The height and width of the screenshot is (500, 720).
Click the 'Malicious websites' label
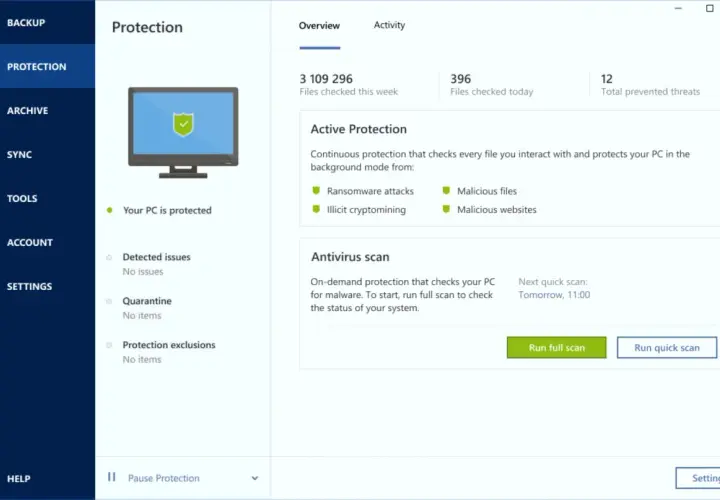point(496,210)
